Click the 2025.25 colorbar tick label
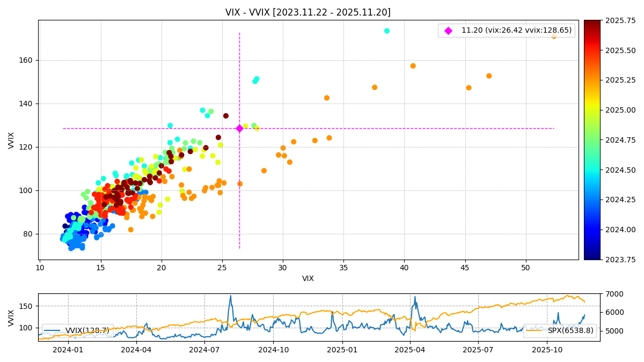 pos(620,80)
